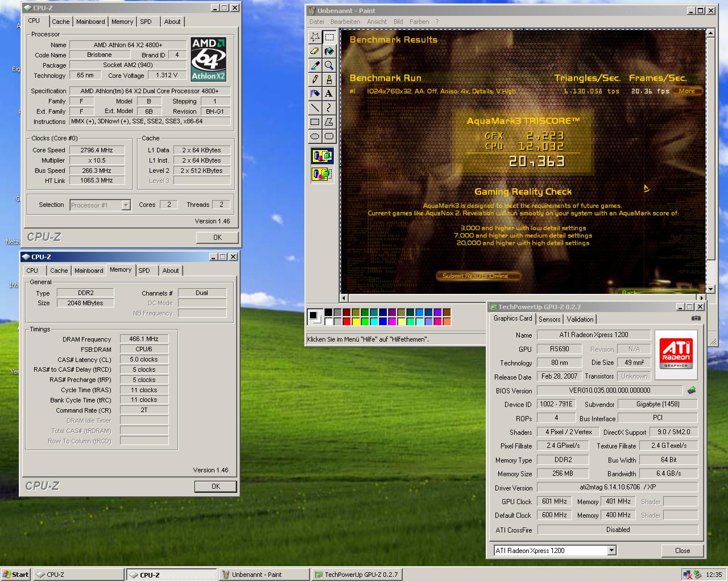This screenshot has width=728, height=582.
Task: Switch to the Validation tab in GPU-Z
Action: tap(580, 319)
